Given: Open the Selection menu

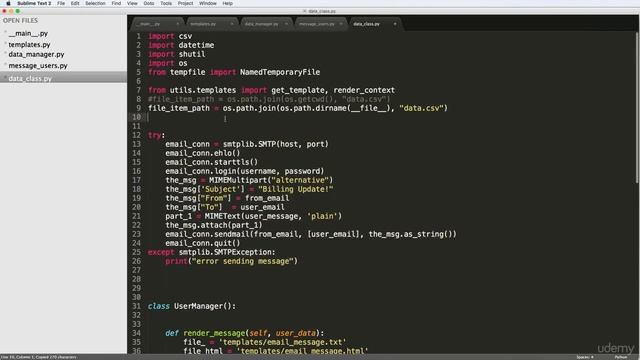Looking at the screenshot, I should pos(95,3).
